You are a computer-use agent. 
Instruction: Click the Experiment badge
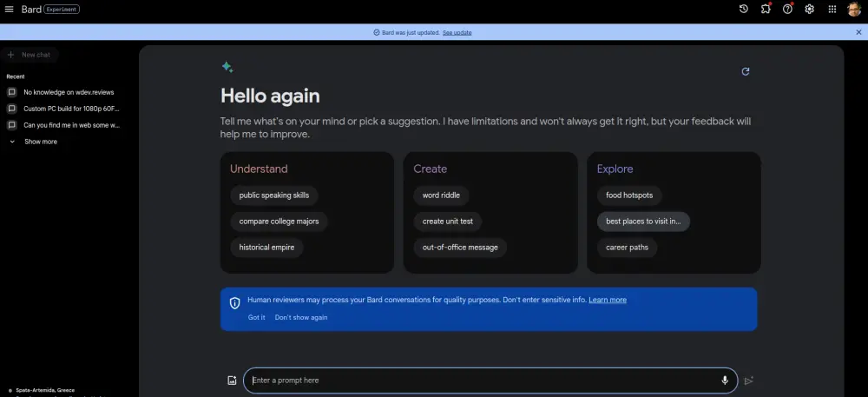coord(62,10)
